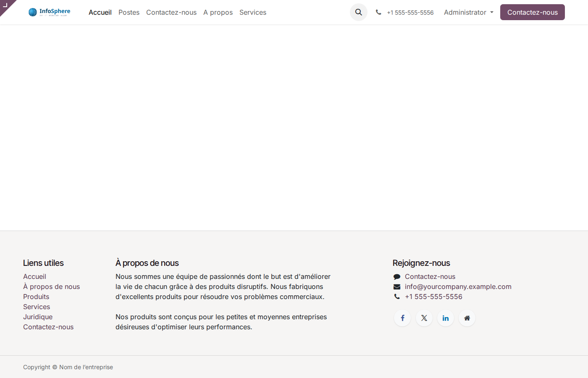Click the home social icon in Rejoignez-nous
The height and width of the screenshot is (378, 588).
[x=467, y=318]
